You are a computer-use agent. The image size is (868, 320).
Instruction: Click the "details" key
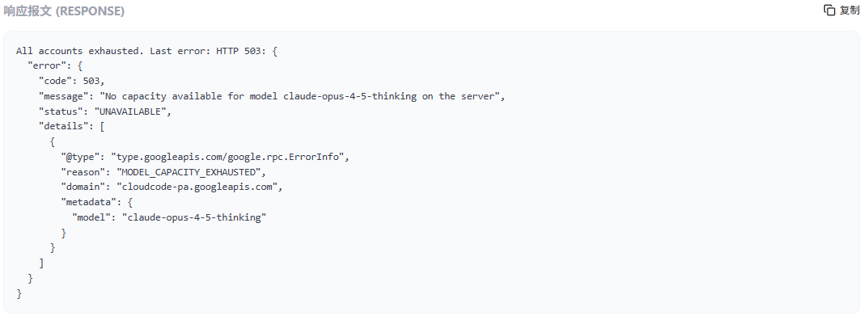click(64, 127)
